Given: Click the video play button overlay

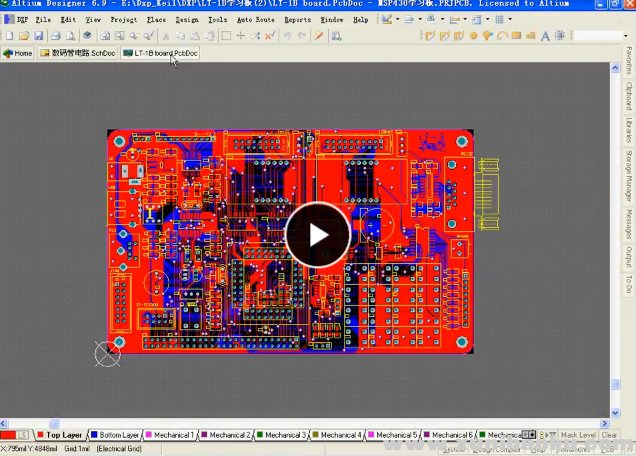Looking at the screenshot, I should [x=317, y=235].
